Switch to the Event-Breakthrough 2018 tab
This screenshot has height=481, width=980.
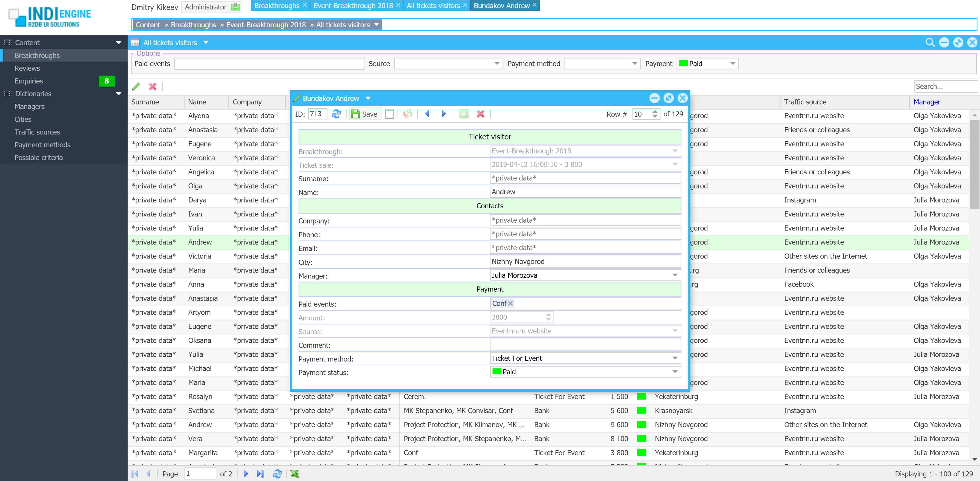pos(353,5)
